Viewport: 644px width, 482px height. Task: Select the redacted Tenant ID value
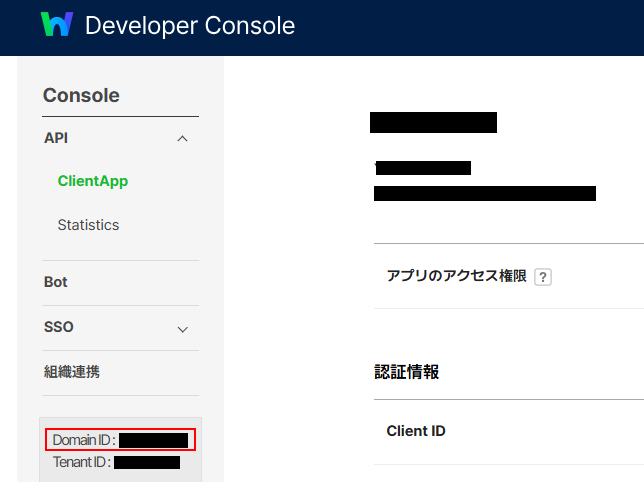(x=147, y=462)
